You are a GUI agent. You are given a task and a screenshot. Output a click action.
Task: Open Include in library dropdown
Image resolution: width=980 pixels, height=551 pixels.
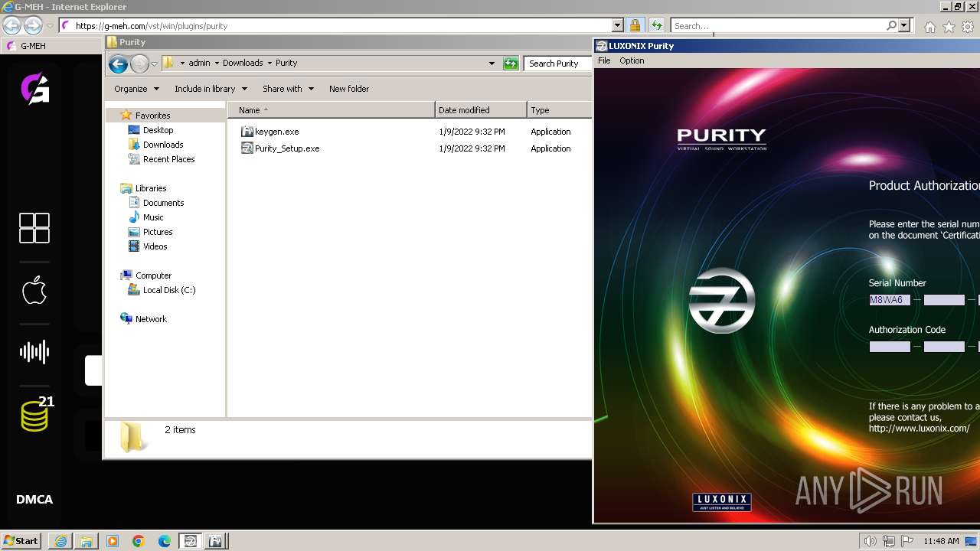(x=211, y=89)
